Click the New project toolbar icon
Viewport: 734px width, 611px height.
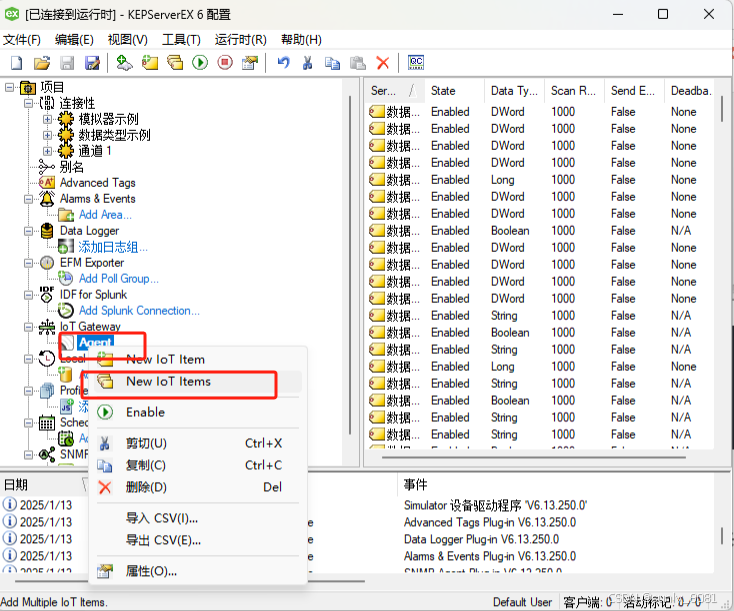point(16,63)
